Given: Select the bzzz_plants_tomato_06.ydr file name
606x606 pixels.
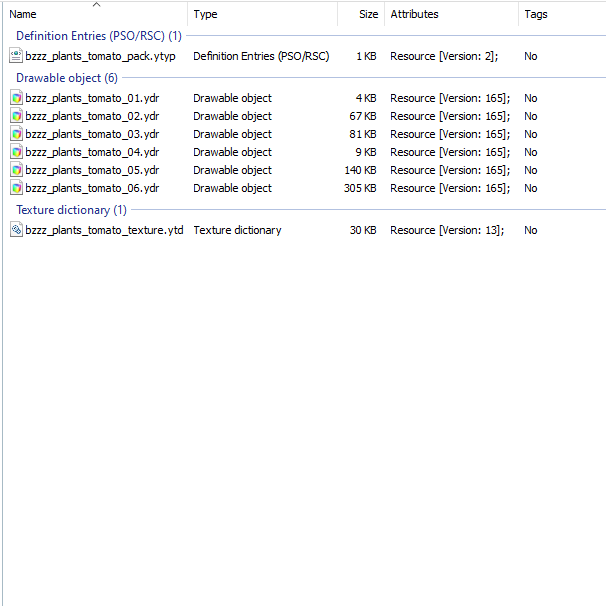Looking at the screenshot, I should [x=92, y=188].
